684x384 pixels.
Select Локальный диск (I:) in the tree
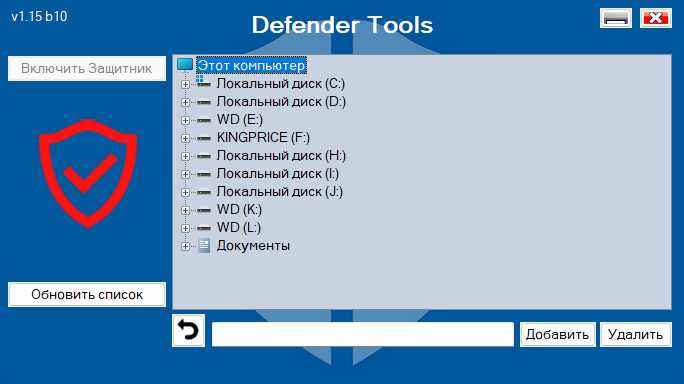pos(277,174)
